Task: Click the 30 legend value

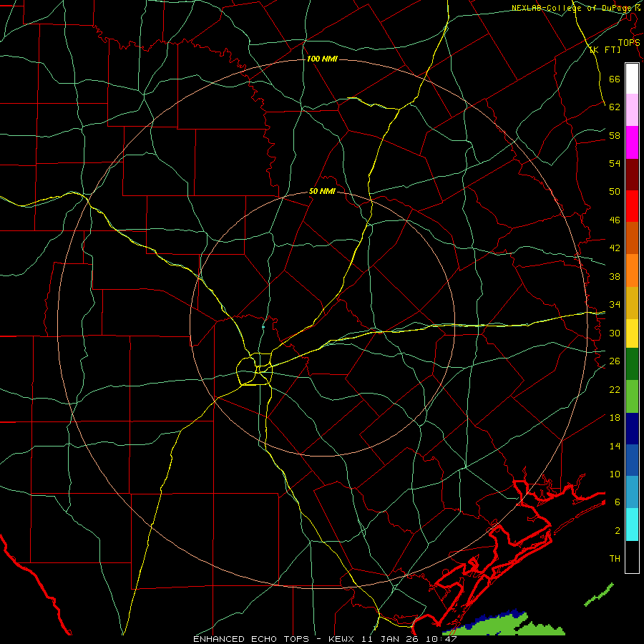Action: click(x=615, y=333)
